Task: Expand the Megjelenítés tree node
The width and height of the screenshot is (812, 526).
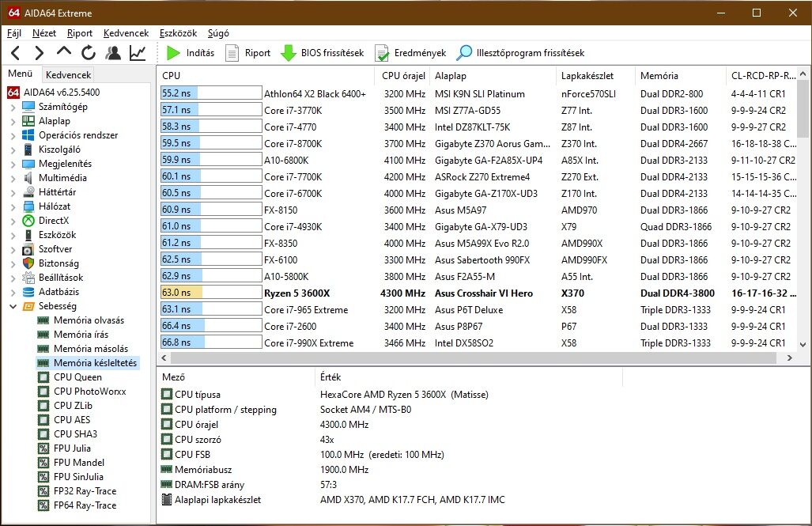Action: [x=13, y=165]
